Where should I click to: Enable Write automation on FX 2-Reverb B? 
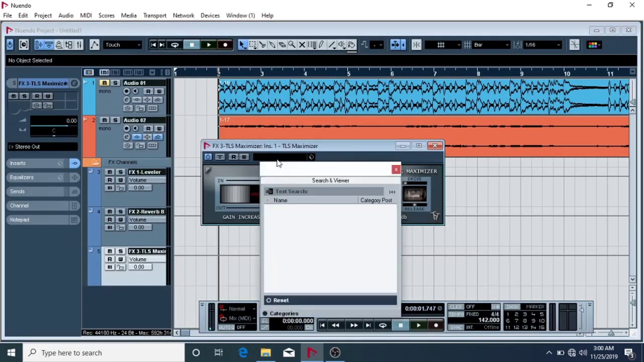(120, 220)
